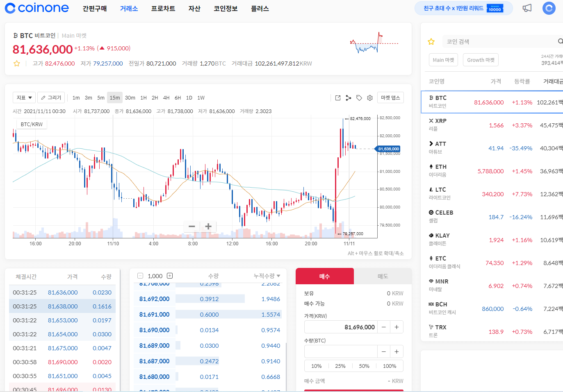The width and height of the screenshot is (563, 392).
Task: Open the user profile avatar icon
Action: [x=549, y=8]
